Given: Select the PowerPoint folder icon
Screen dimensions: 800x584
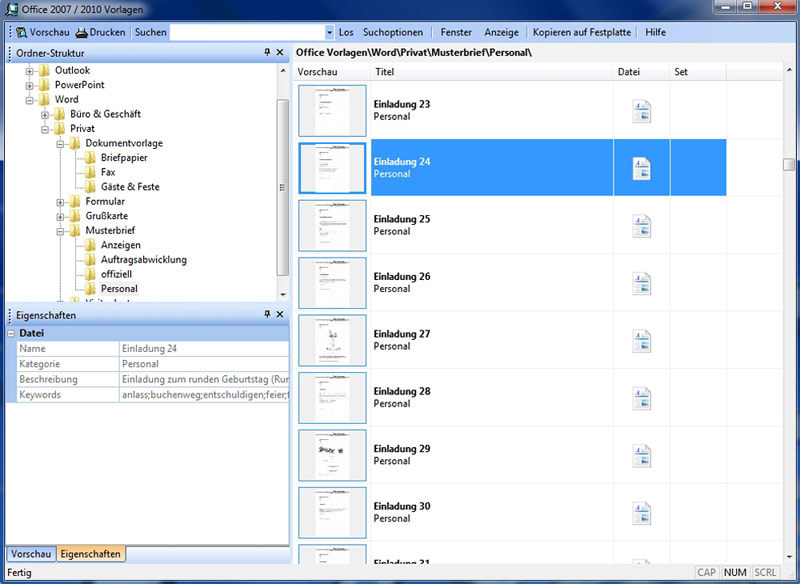Looking at the screenshot, I should click(x=44, y=85).
